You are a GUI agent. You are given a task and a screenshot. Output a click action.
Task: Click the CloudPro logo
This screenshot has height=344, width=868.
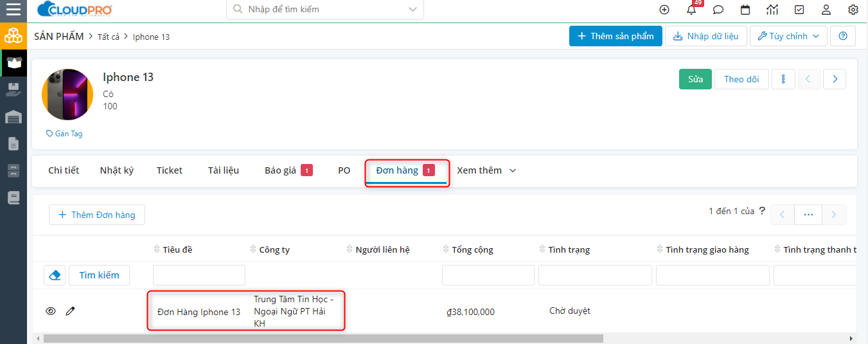[75, 10]
